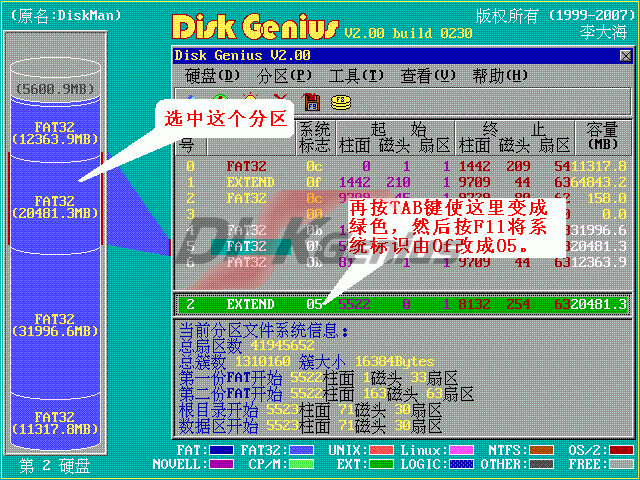Click the LOGIC legend color swatch

coord(461,464)
